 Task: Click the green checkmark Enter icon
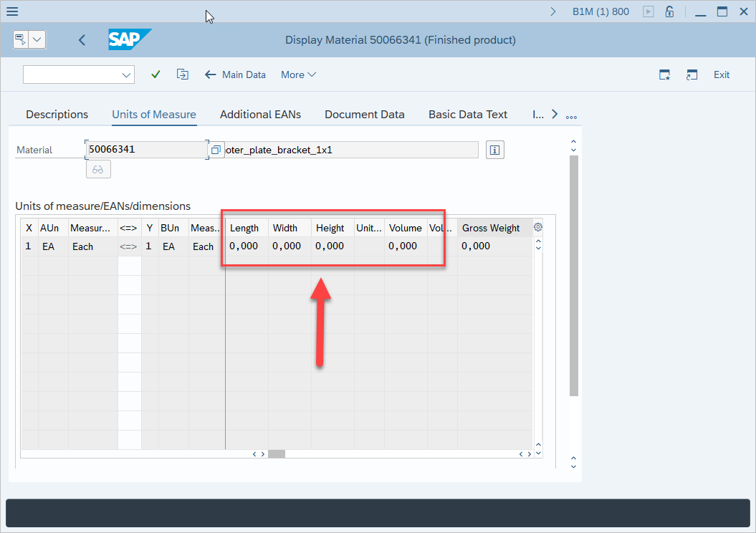click(x=155, y=75)
